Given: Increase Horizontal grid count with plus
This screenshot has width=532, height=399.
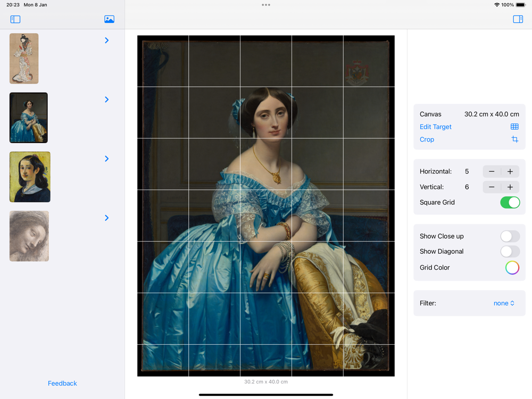Looking at the screenshot, I should tap(510, 171).
